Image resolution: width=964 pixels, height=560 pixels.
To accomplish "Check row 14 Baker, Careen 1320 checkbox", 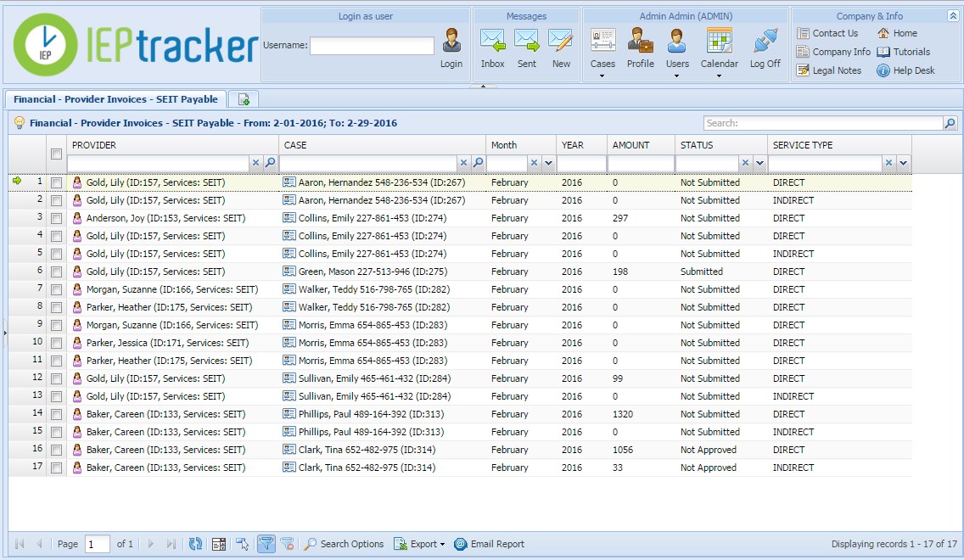I will (x=57, y=414).
